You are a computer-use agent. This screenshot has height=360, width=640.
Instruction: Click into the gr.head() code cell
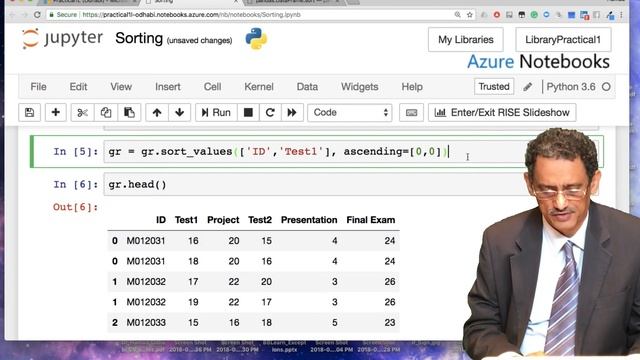tap(314, 184)
